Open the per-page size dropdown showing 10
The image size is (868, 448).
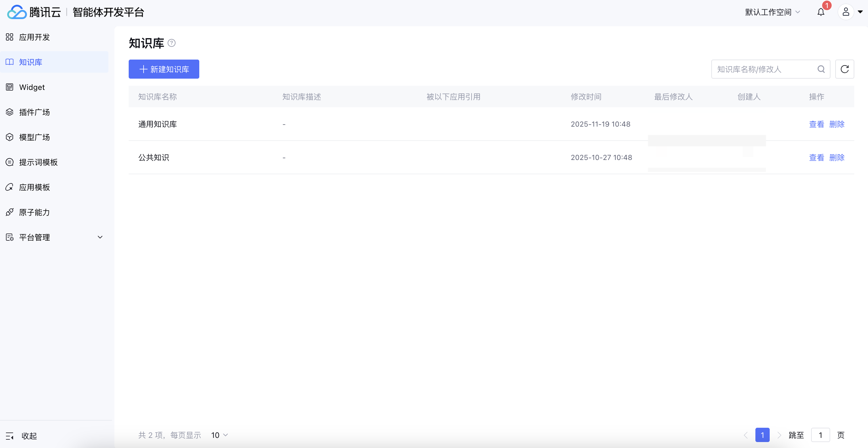coord(219,435)
